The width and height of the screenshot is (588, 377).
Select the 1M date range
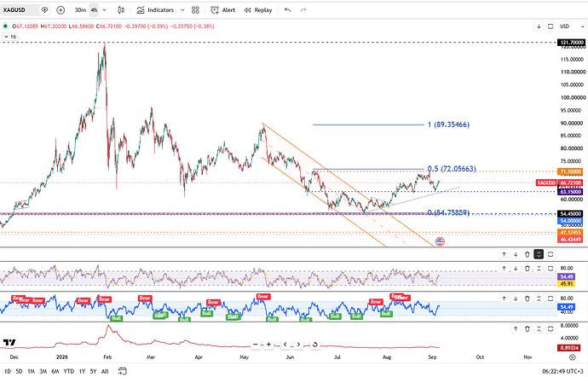tap(32, 371)
